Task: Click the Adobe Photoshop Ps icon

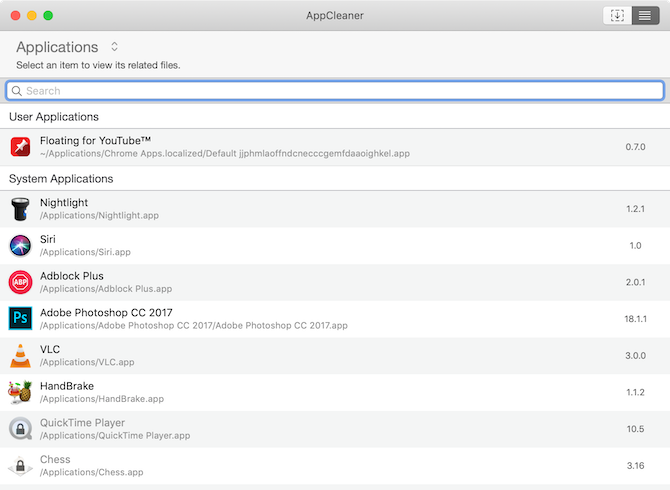Action: [21, 319]
